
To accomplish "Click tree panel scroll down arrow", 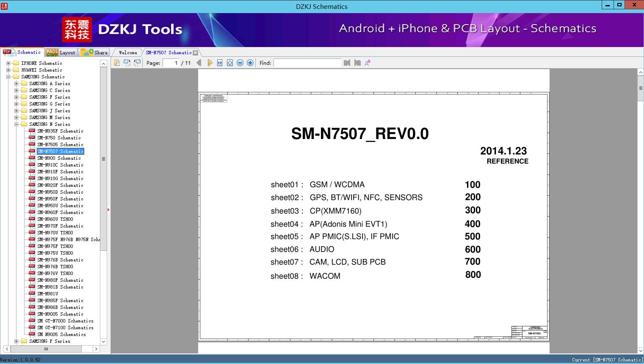I will coord(103,342).
